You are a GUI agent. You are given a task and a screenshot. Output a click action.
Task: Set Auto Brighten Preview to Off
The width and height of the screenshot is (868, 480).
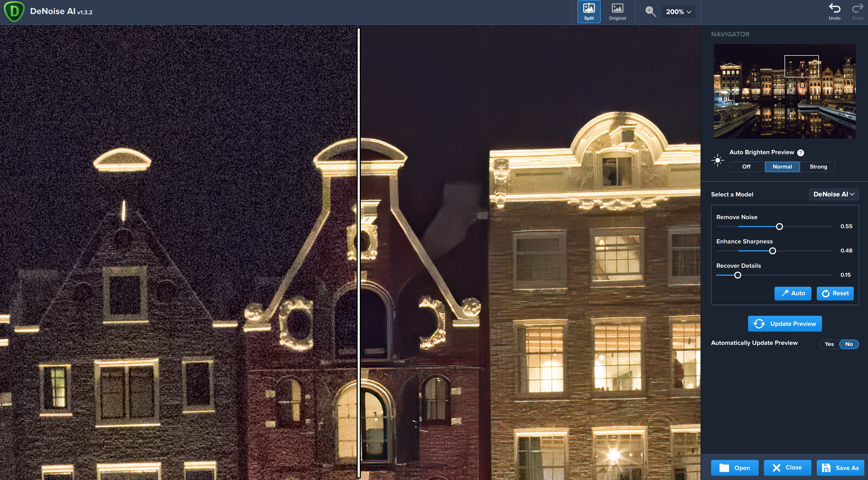point(746,166)
